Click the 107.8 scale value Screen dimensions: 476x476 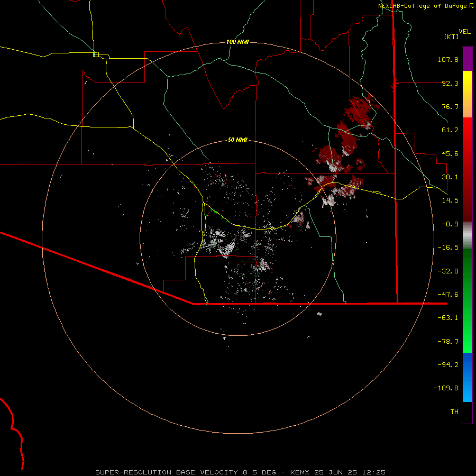click(x=448, y=59)
